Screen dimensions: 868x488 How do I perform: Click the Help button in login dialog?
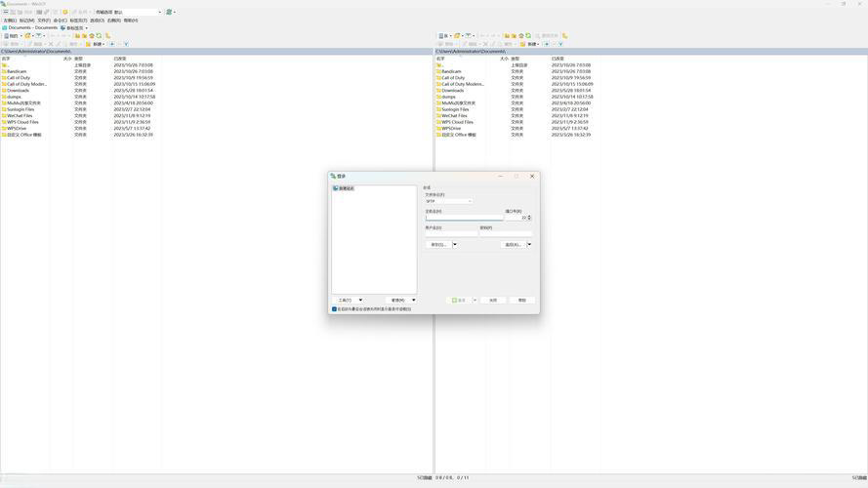click(522, 301)
